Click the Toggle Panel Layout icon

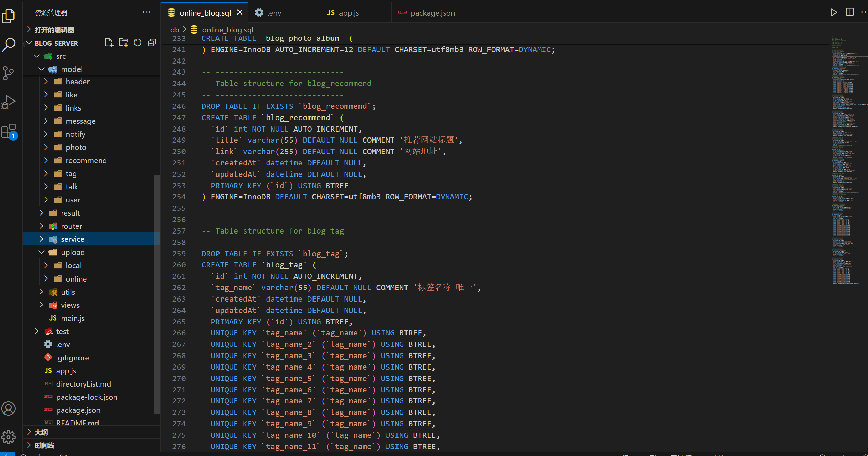coord(850,11)
